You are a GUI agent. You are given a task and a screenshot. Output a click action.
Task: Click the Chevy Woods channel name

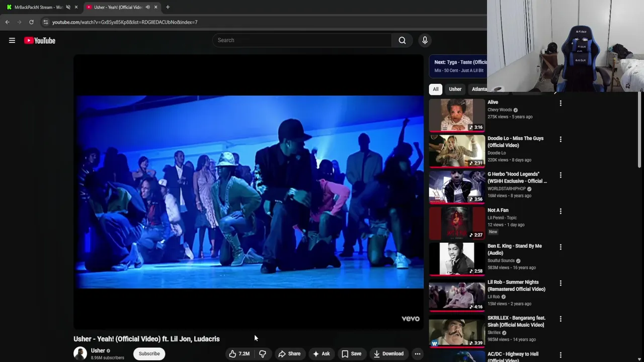tap(500, 110)
